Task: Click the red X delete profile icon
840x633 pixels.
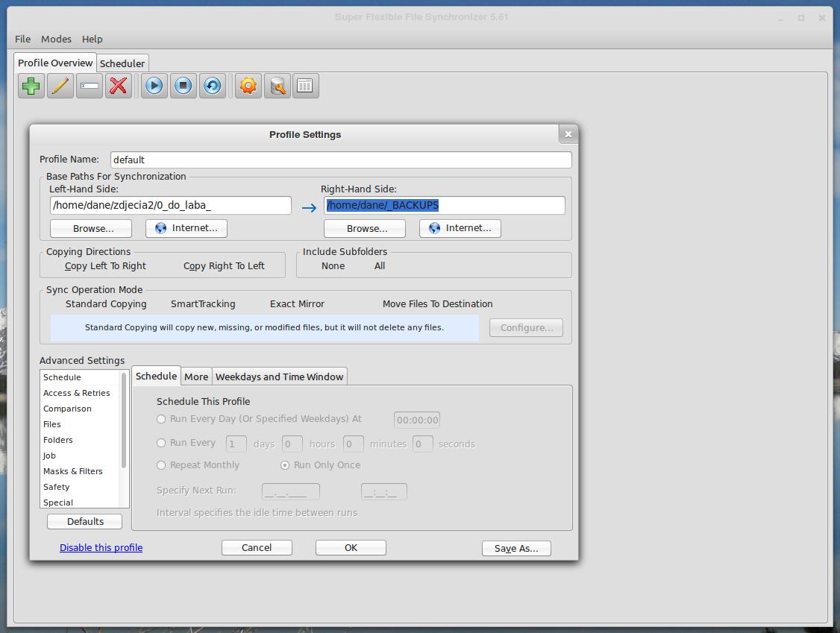Action: click(119, 86)
